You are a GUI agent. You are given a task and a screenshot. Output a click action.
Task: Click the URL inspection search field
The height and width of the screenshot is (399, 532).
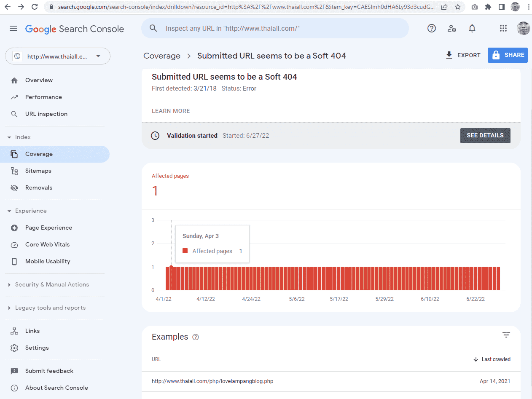click(x=278, y=29)
